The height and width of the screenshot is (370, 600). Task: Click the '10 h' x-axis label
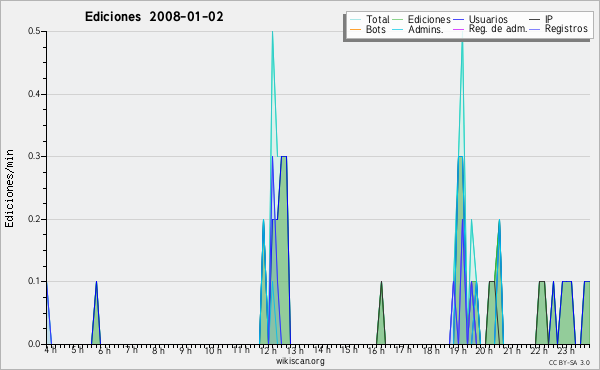point(213,350)
